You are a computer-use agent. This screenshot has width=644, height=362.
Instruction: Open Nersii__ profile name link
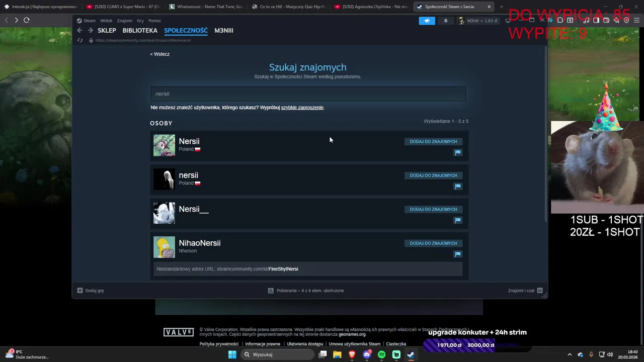[x=194, y=209]
